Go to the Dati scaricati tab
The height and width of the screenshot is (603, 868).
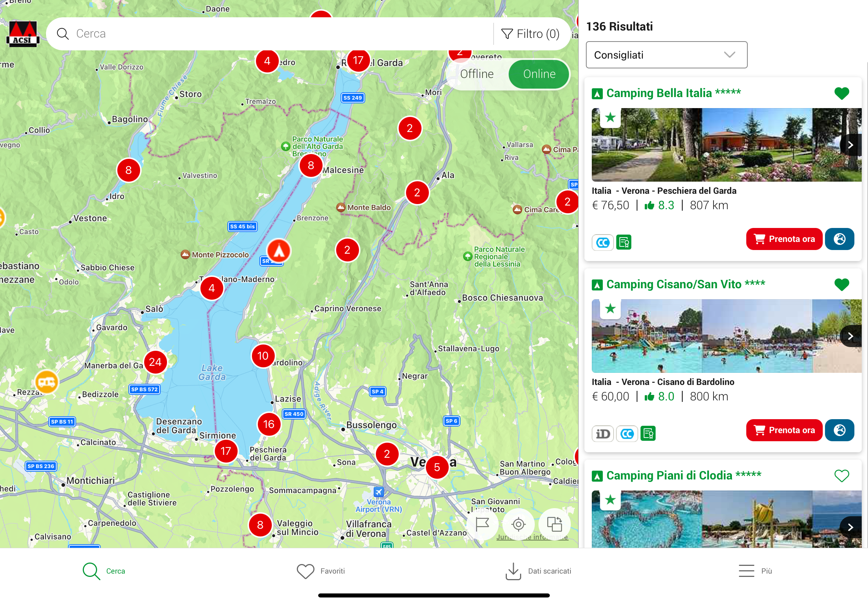click(538, 571)
